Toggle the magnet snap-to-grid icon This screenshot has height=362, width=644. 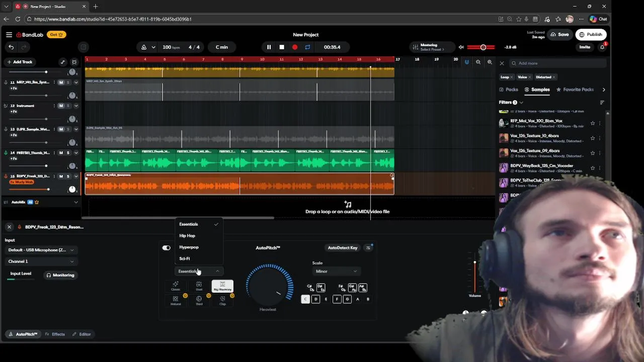pos(467,62)
